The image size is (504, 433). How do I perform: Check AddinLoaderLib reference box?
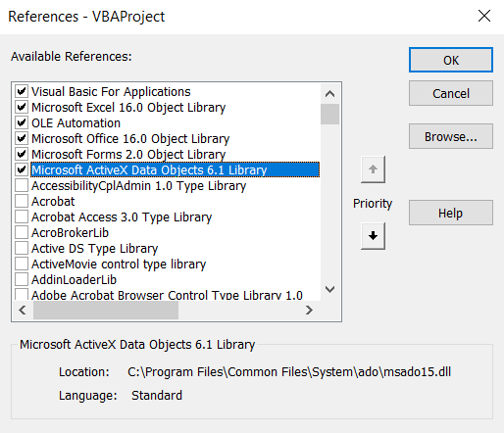click(22, 279)
